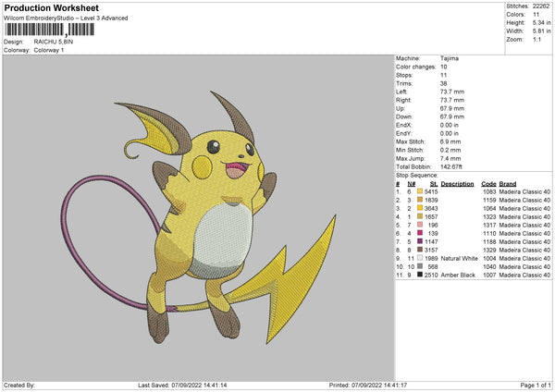Click the colorway value 'Colorway 1'
Screen dimensions: 555x392
pyautogui.click(x=49, y=50)
